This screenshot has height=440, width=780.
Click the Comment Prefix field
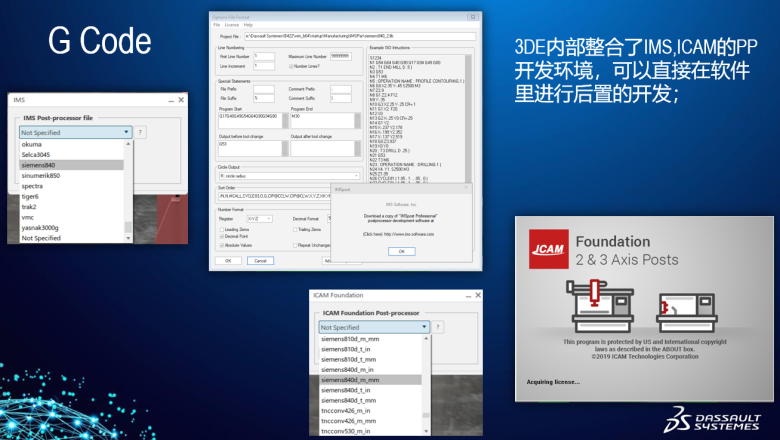pos(341,89)
